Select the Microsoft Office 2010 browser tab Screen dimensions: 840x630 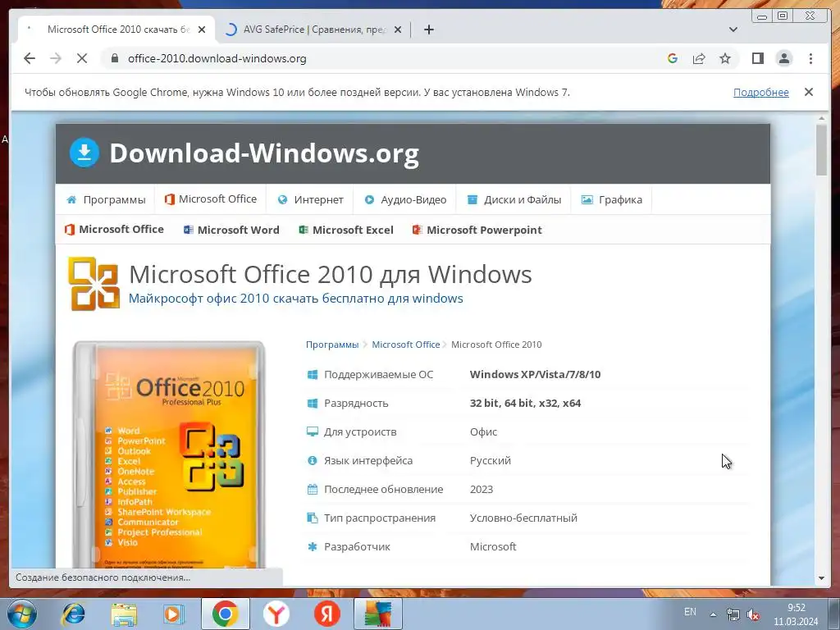[116, 30]
